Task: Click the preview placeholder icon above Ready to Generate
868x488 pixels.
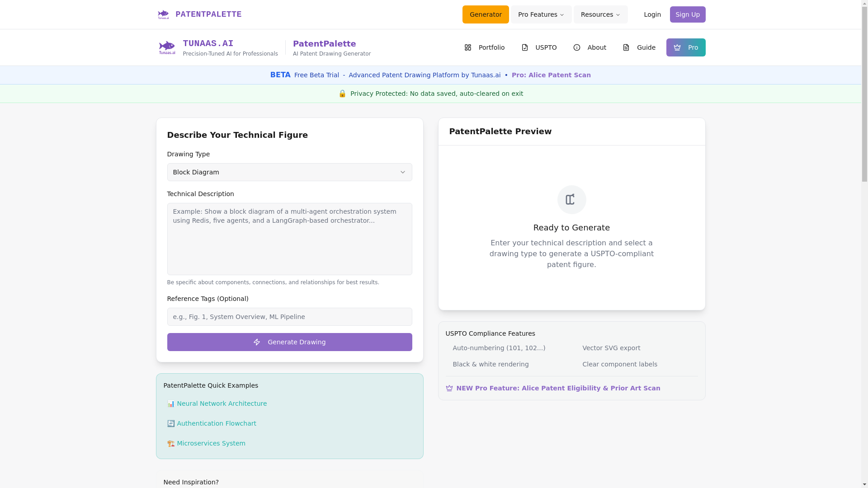Action: click(571, 200)
